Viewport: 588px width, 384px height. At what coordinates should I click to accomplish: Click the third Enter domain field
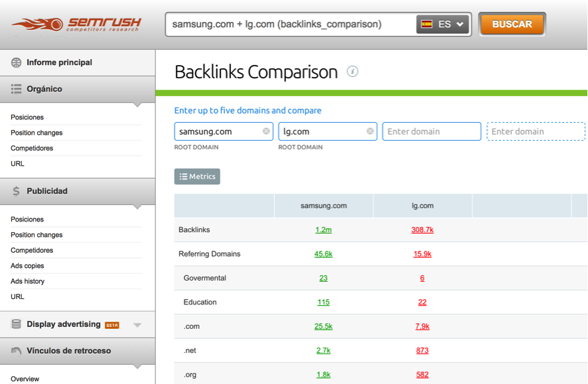point(431,131)
